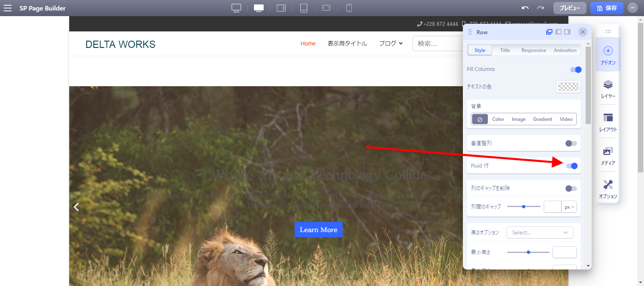Open the テキストの色 color swatch

(568, 87)
